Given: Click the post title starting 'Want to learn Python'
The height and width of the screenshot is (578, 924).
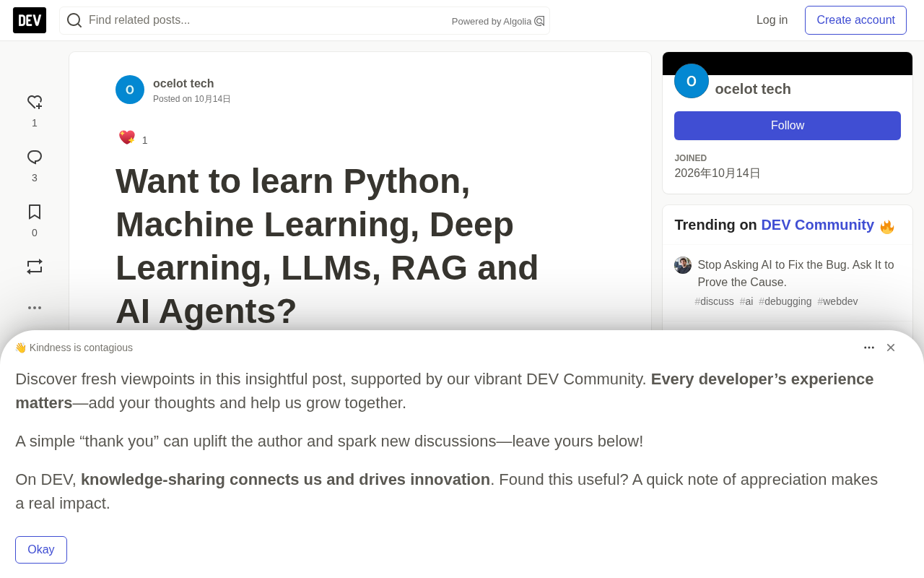Looking at the screenshot, I should [327, 246].
